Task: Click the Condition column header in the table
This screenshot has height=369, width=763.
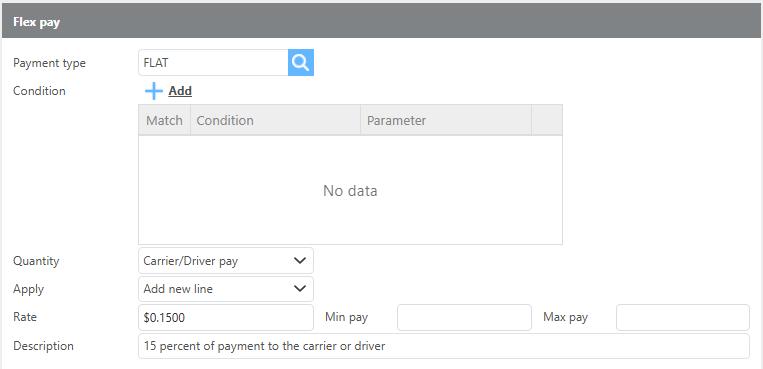Action: pos(275,120)
